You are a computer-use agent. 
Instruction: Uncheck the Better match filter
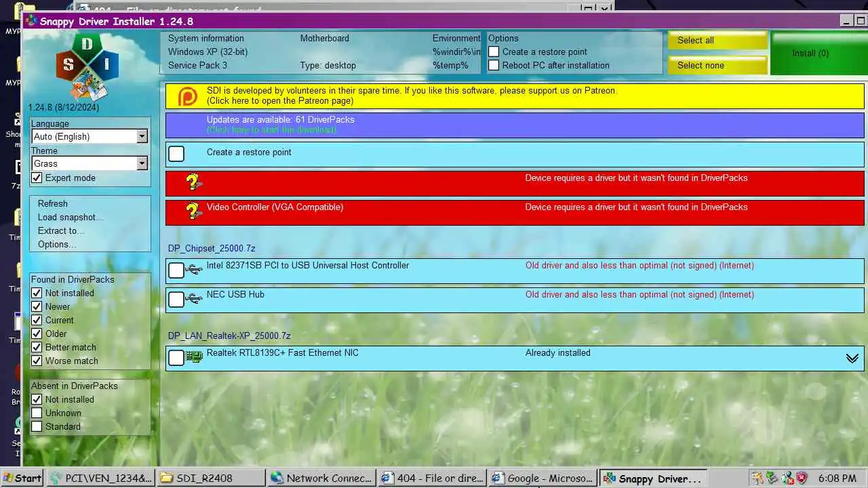37,347
